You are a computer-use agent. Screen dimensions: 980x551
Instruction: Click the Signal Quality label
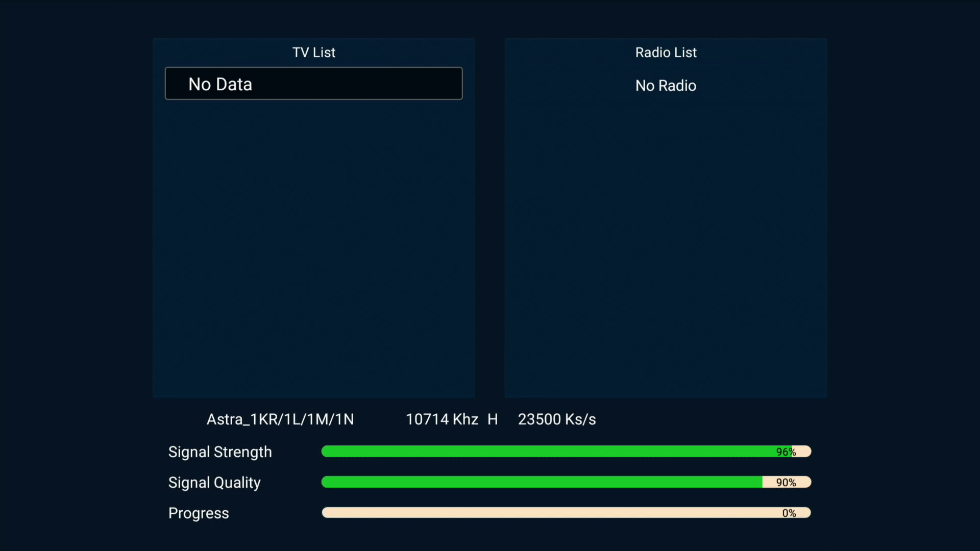[x=214, y=483]
